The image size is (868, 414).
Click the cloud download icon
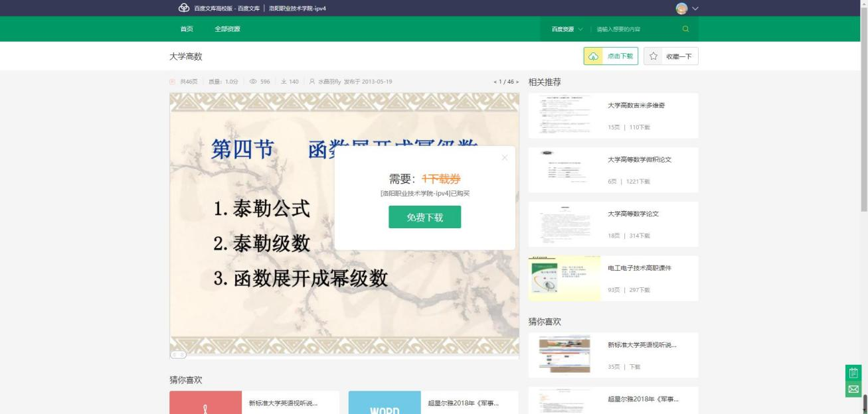[x=594, y=56]
